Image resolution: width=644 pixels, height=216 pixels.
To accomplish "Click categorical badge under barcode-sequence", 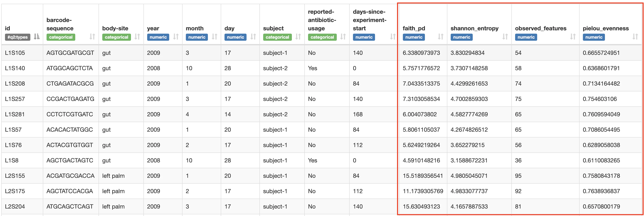I will click(x=61, y=37).
